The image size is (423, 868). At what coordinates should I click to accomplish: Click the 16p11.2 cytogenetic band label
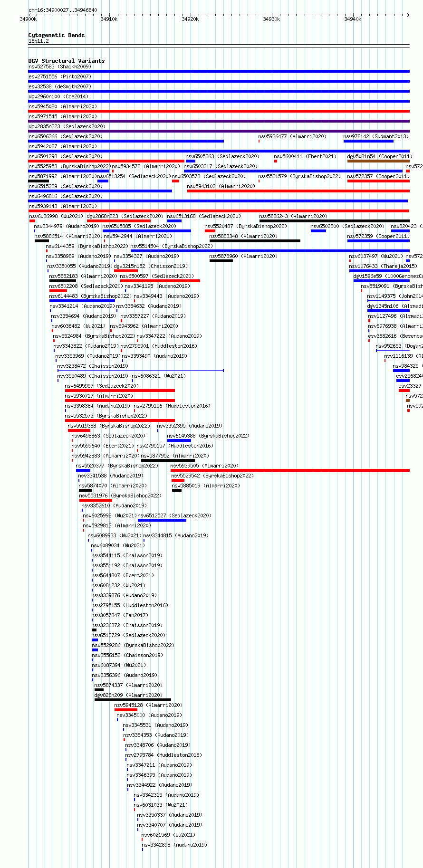click(38, 41)
